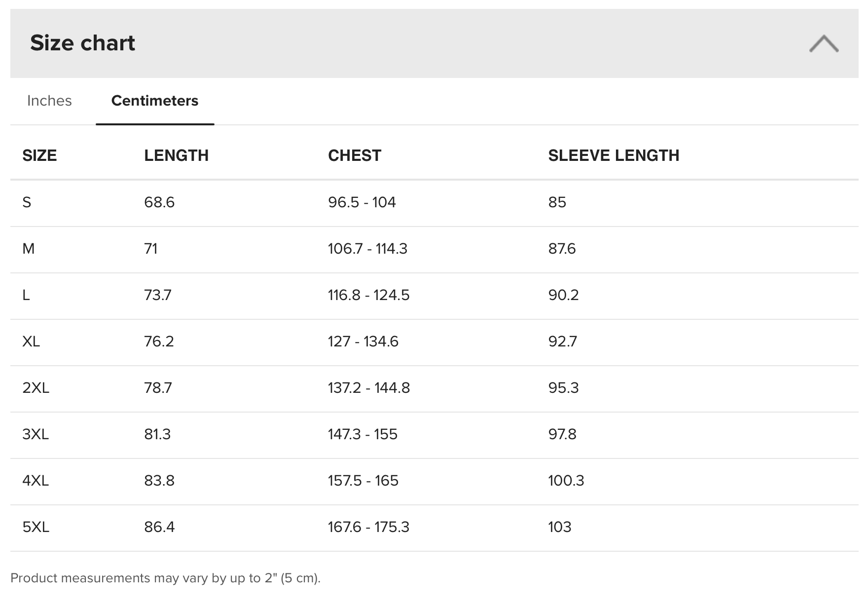This screenshot has width=868, height=607.
Task: Click the SLEEVE LENGTH column header
Action: point(614,155)
